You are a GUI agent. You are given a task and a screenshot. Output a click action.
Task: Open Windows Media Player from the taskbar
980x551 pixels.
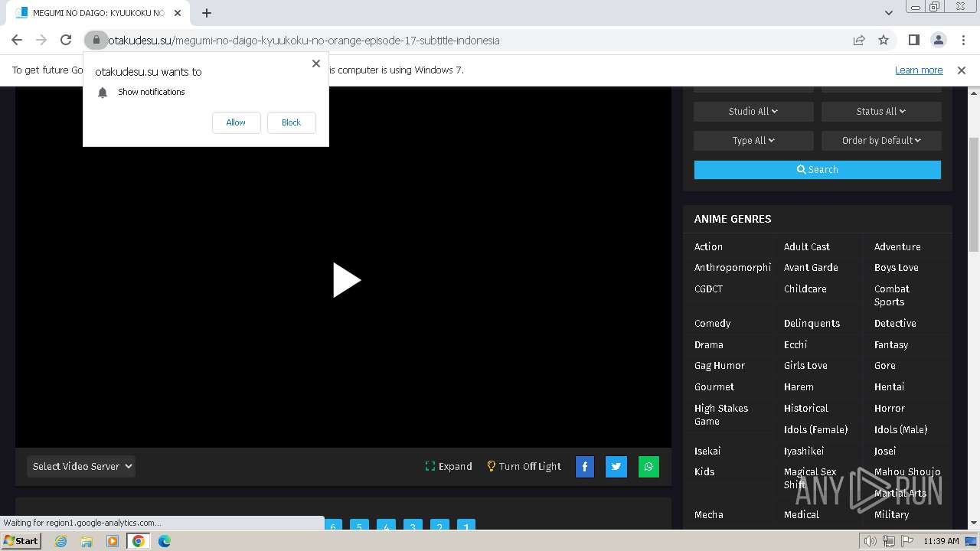coord(113,541)
